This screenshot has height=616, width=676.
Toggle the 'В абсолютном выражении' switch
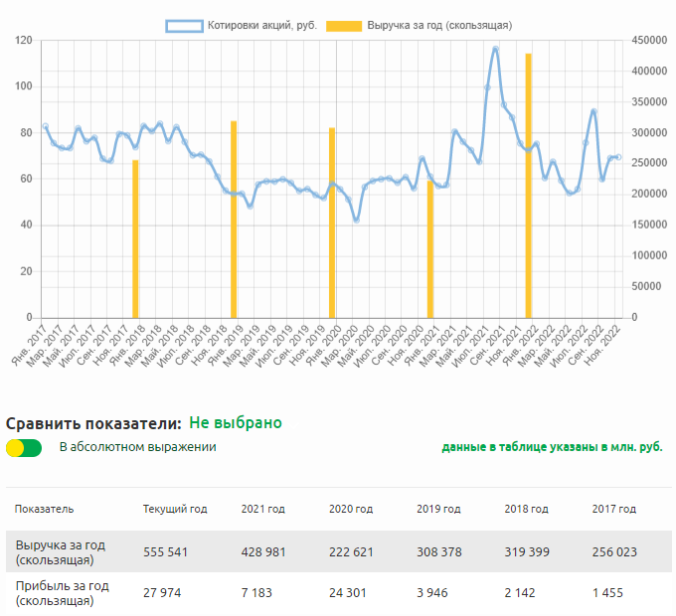(x=23, y=447)
